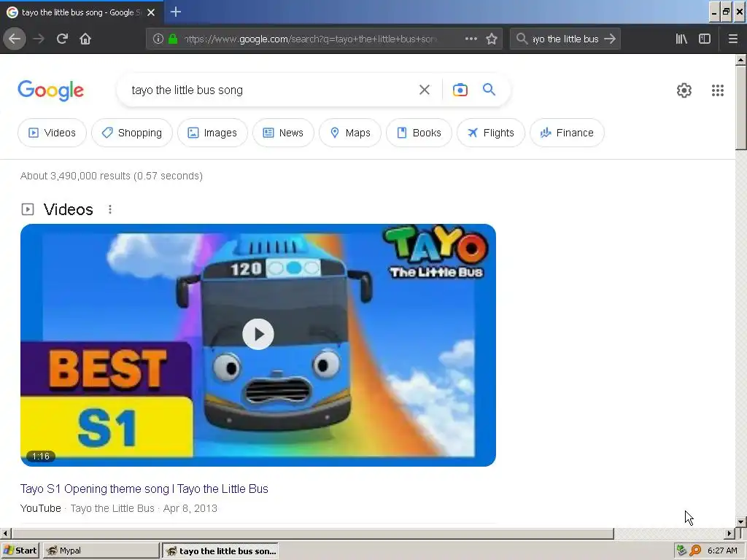
Task: Switch to Images results
Action: [x=212, y=133]
